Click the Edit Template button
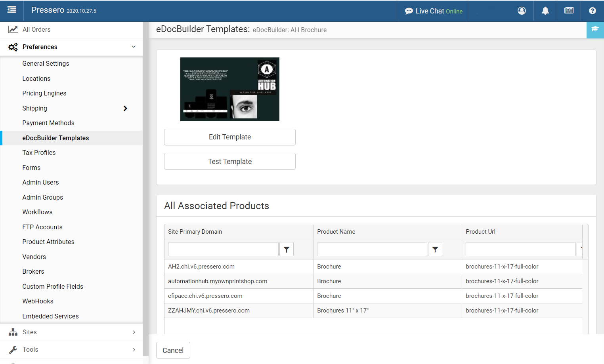This screenshot has width=604, height=364. [230, 137]
